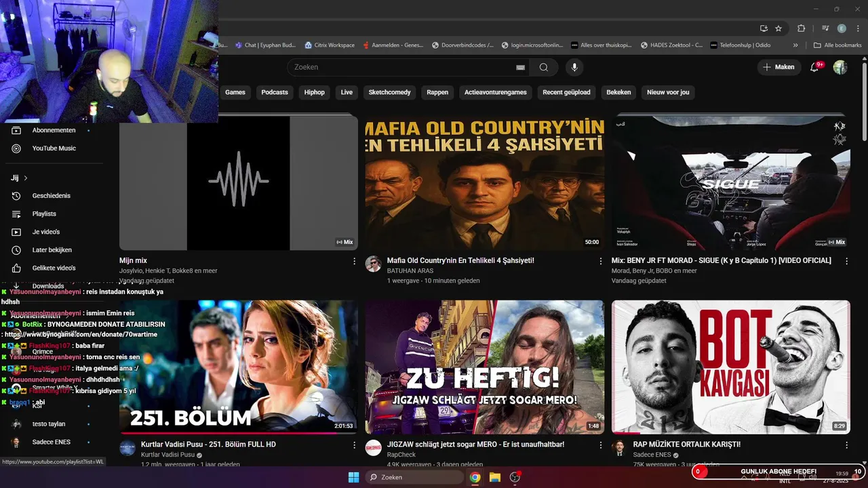The image size is (868, 488).
Task: Open RapCheck channel avatar
Action: (373, 448)
